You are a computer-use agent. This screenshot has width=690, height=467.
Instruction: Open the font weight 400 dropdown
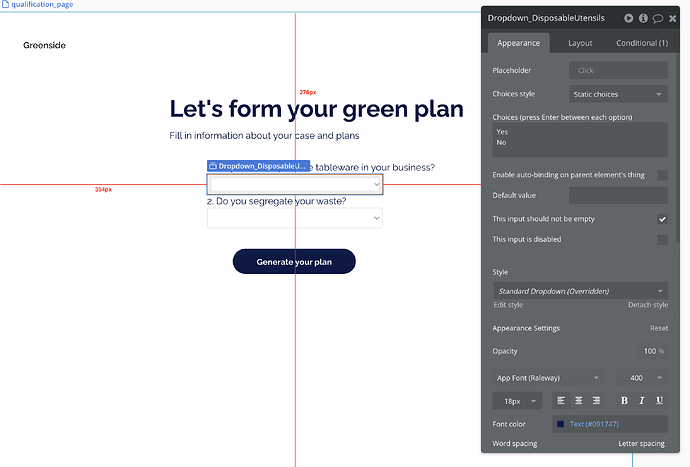click(641, 378)
